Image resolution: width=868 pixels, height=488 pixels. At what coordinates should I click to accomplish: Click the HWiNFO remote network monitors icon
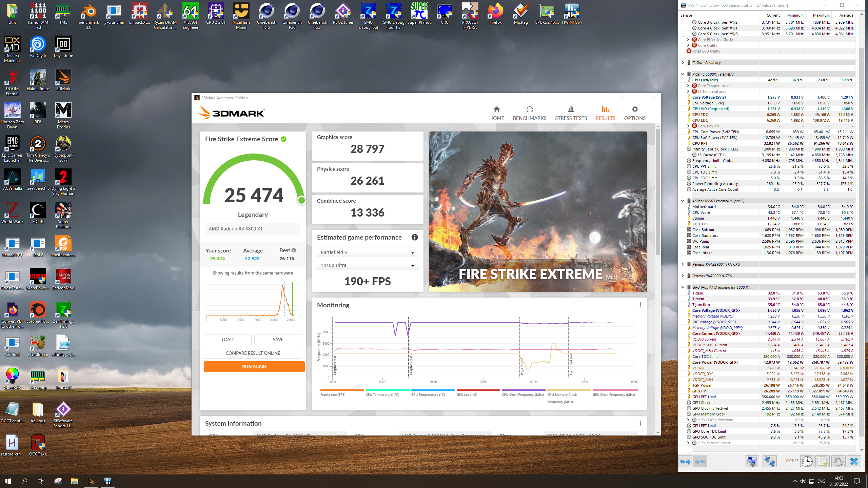769,462
